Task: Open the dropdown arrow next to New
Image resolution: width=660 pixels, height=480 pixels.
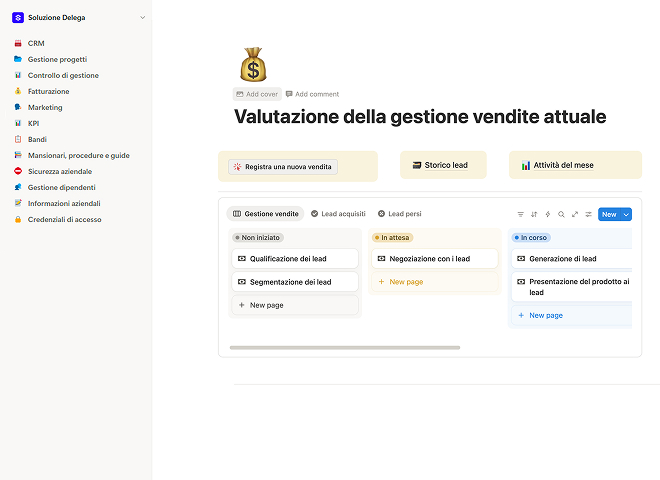Action: (626, 214)
